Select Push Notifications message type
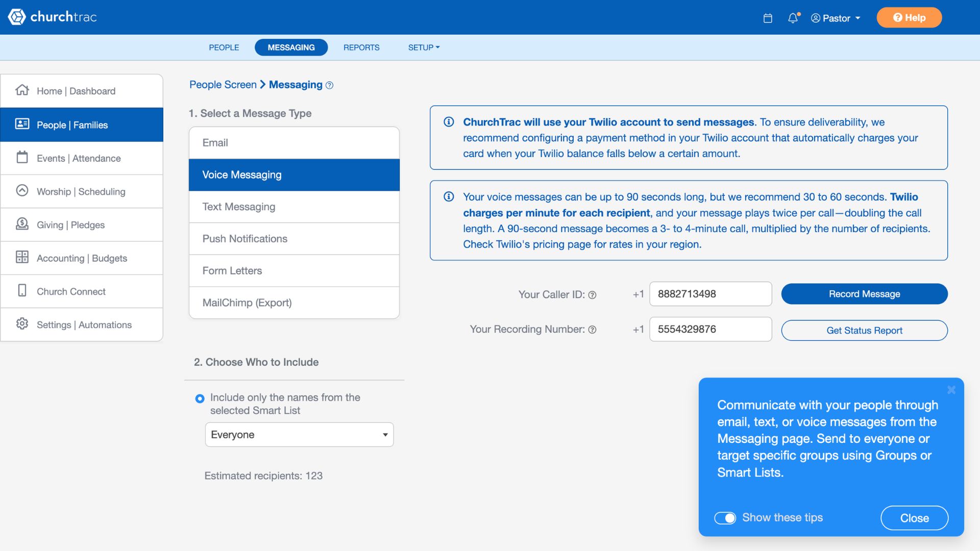This screenshot has height=551, width=980. coord(294,239)
